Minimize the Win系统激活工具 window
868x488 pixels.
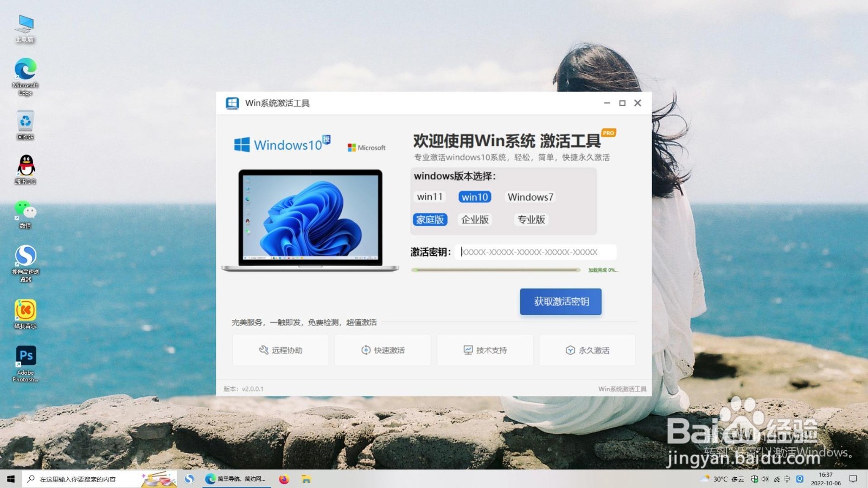607,103
